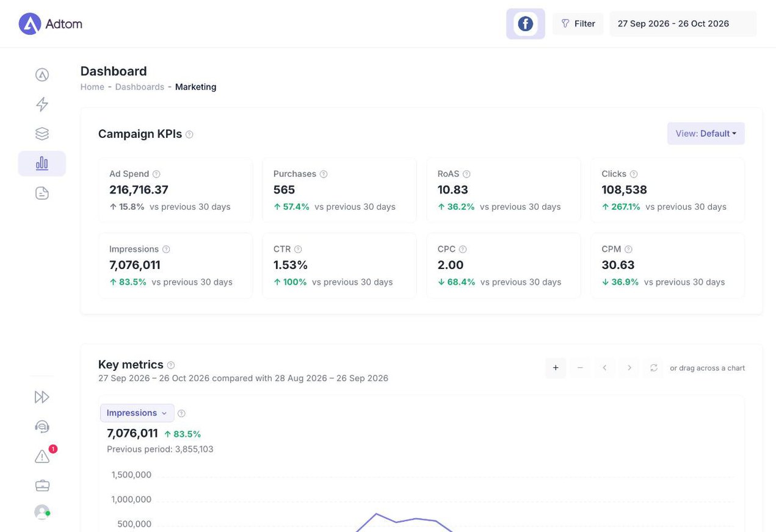Image resolution: width=776 pixels, height=532 pixels.
Task: Click CPC value 2.00
Action: coord(451,265)
